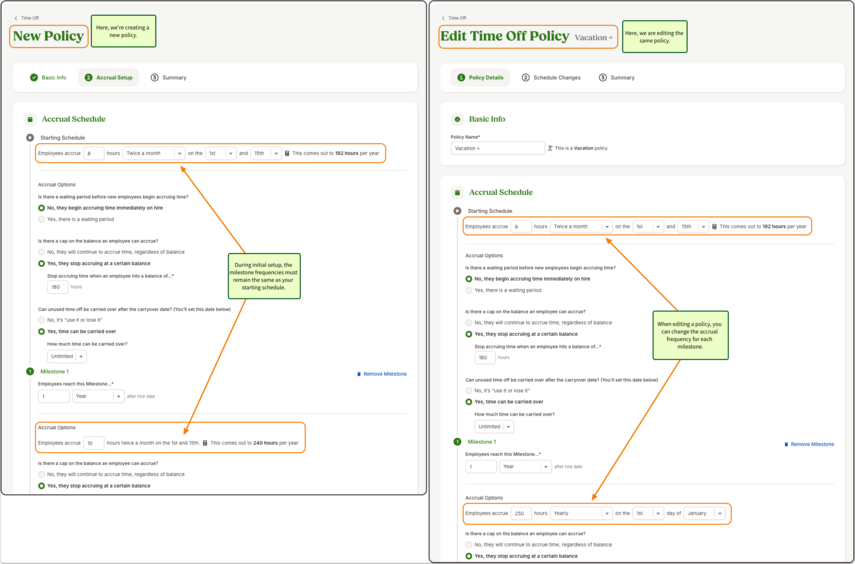Open Basic Info step in New Policy
This screenshot has height=564, width=855.
(x=48, y=77)
